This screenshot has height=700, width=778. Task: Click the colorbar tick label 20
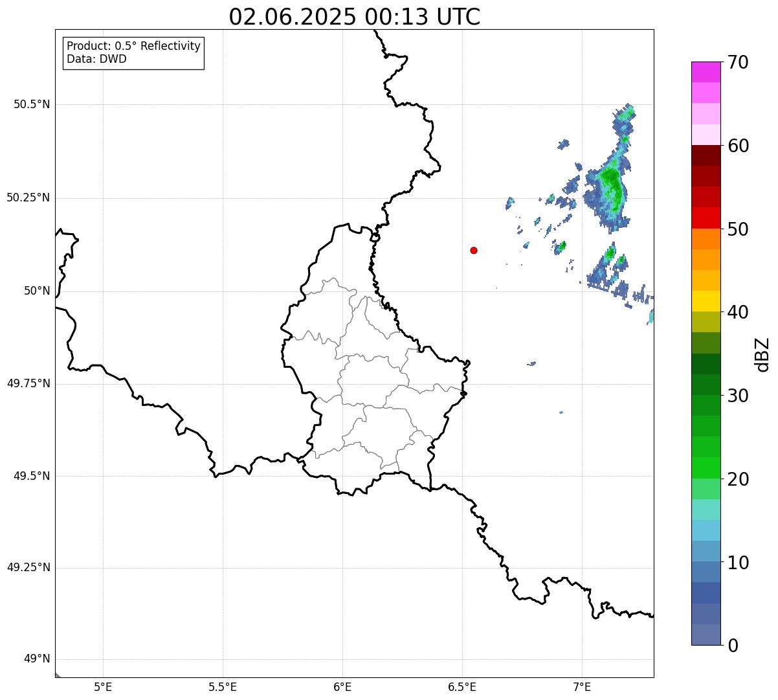point(738,479)
